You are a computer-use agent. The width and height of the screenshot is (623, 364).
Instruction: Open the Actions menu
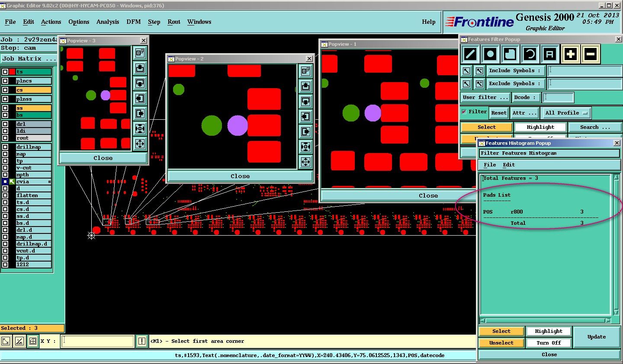click(51, 22)
